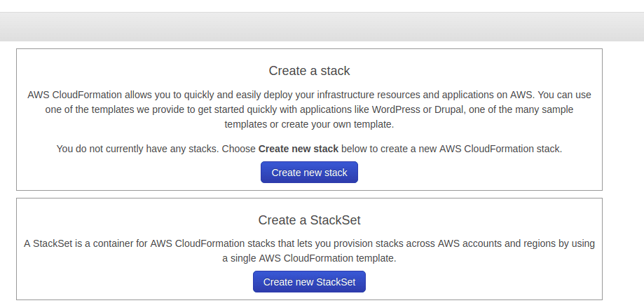Click the paragraph starting 'AWS CloudFormation allows you'
This screenshot has width=644, height=303.
(309, 109)
